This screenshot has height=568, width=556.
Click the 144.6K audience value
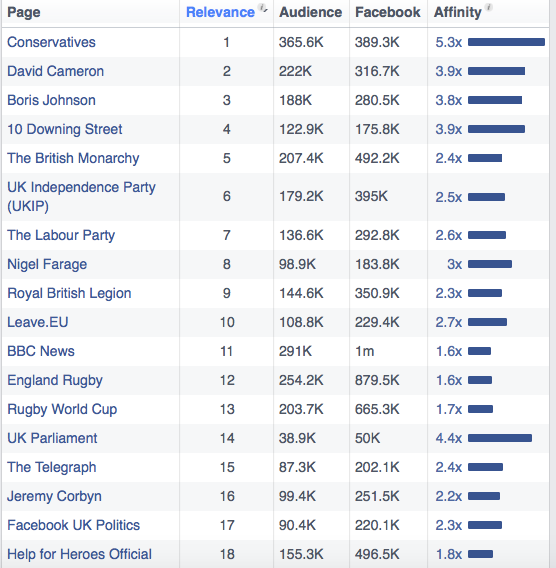[x=301, y=293]
